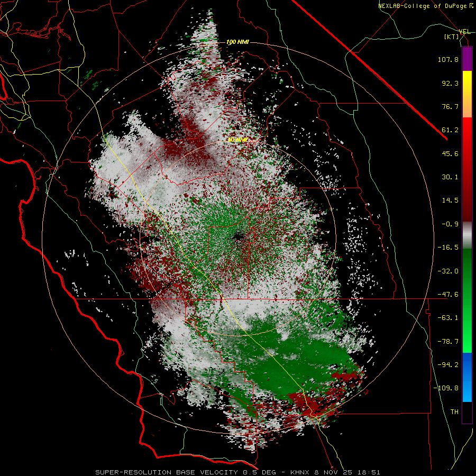Image resolution: width=476 pixels, height=476 pixels.
Task: Click the purple segment of velocity color bar
Action: coord(467,59)
